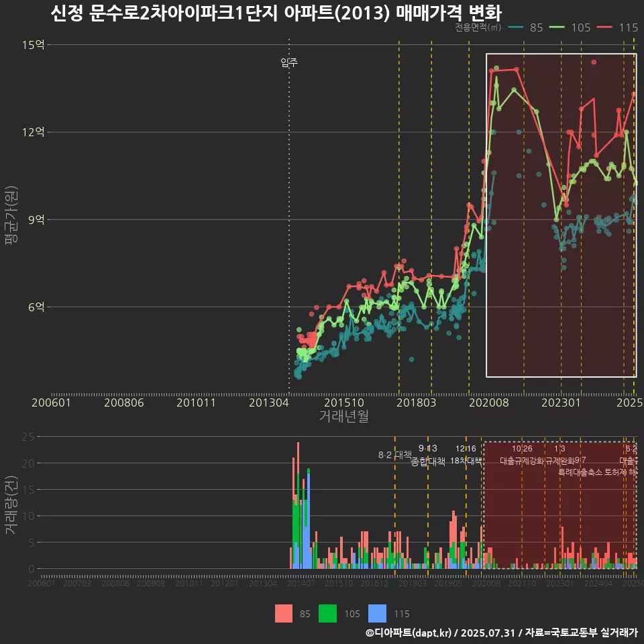The image size is (644, 644).
Task: Click the 1·3 규제완화 policy annotation
Action: [559, 455]
